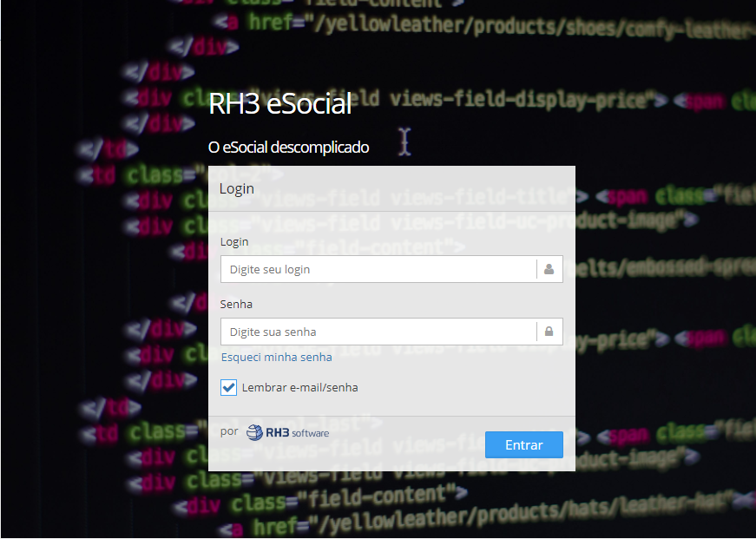This screenshot has width=756, height=539.
Task: Click the 'por' text in the panel footer
Action: coord(229,431)
